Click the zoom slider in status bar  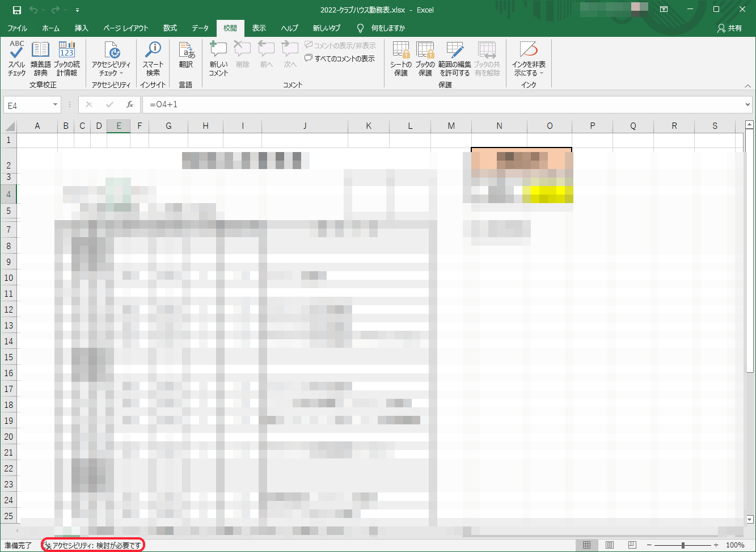(683, 545)
